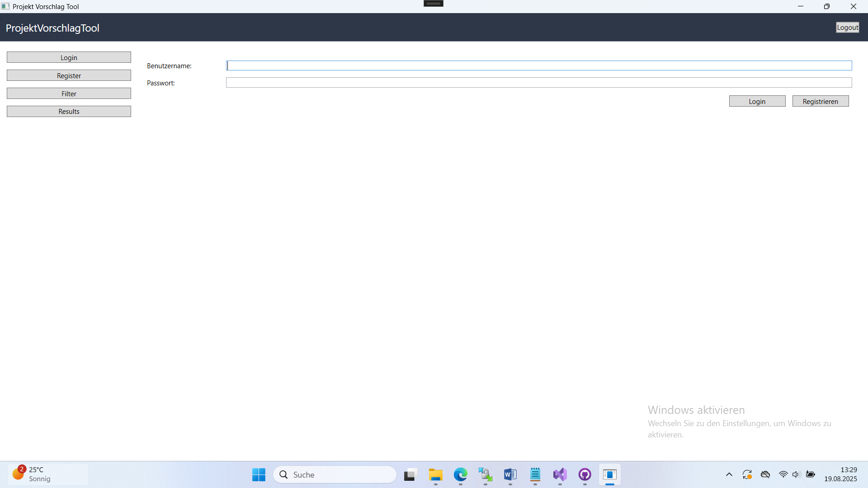The width and height of the screenshot is (868, 488).
Task: Click the Registrieren button
Action: 820,101
